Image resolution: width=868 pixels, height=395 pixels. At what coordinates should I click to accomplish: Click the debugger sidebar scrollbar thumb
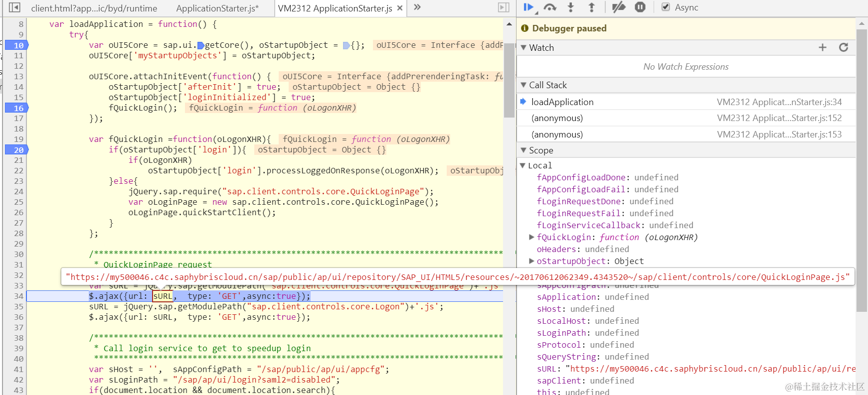(862, 169)
